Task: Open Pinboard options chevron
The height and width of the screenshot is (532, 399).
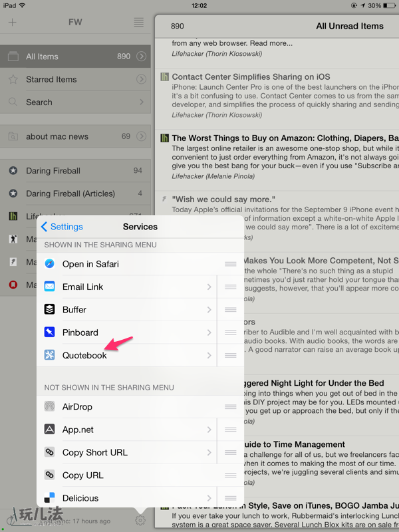Action: coord(209,332)
